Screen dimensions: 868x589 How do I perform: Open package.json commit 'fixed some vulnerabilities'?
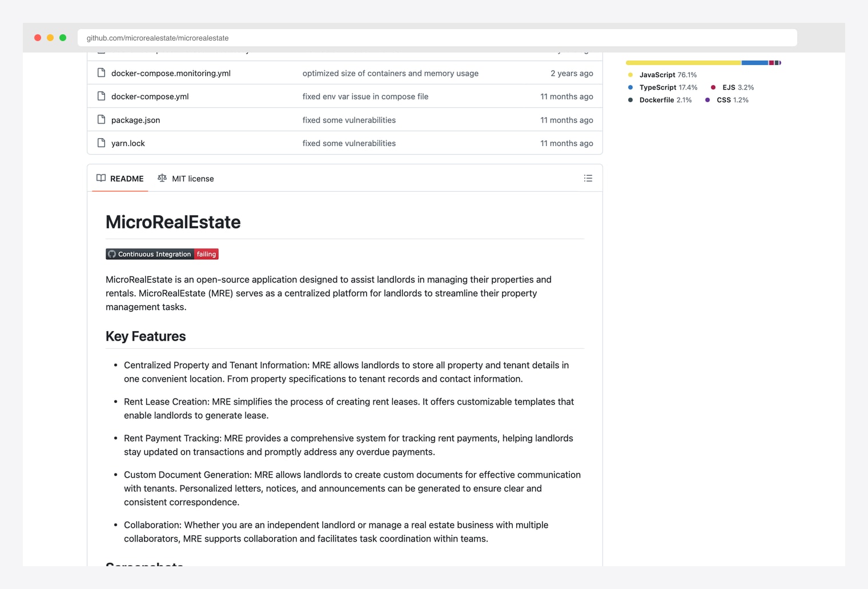coord(349,120)
